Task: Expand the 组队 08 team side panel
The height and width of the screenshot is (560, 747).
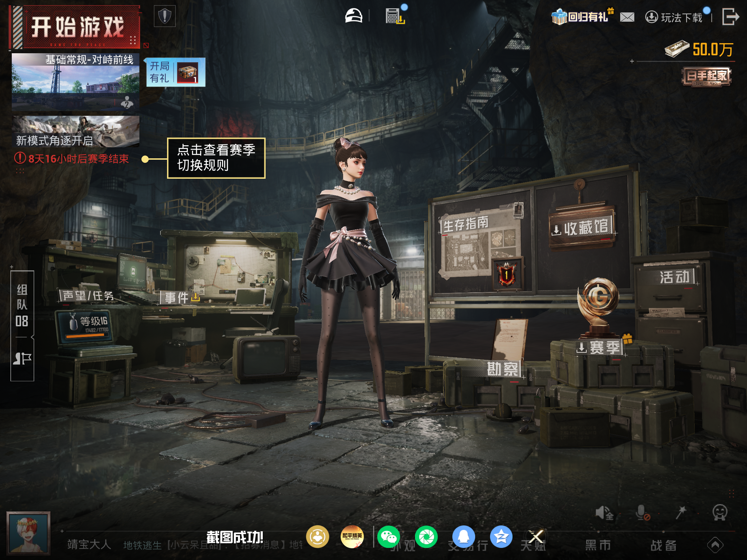Action: point(22,326)
